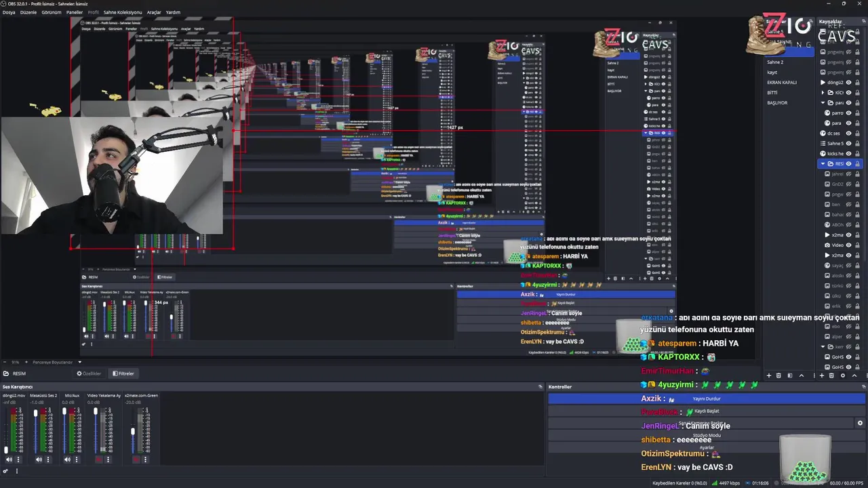
Task: Click Yayını Durdur to stop streaming
Action: point(707,399)
